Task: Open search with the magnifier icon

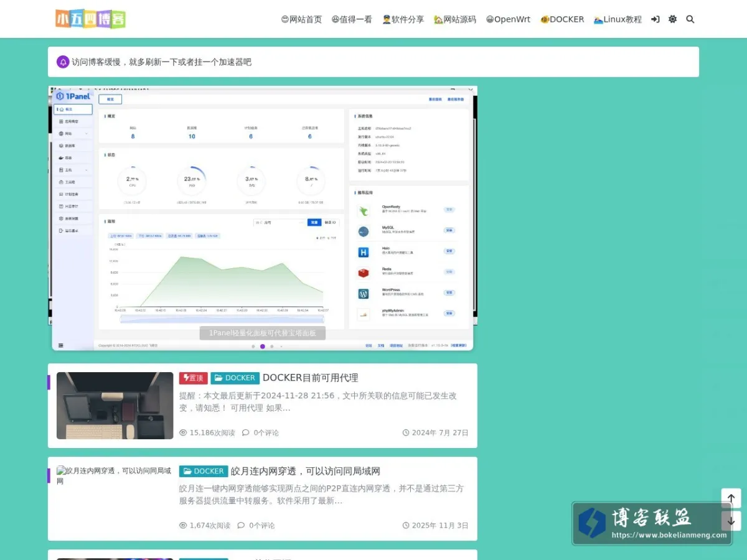Action: pyautogui.click(x=690, y=19)
